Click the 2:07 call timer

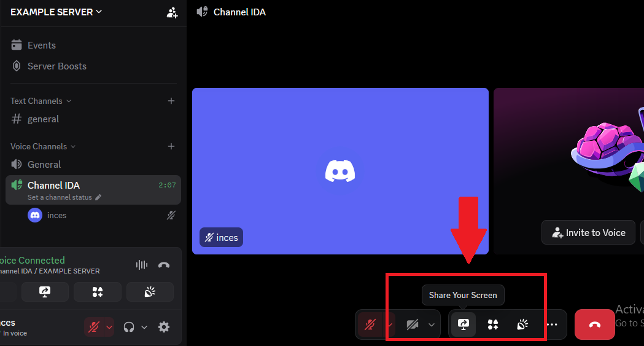point(167,186)
